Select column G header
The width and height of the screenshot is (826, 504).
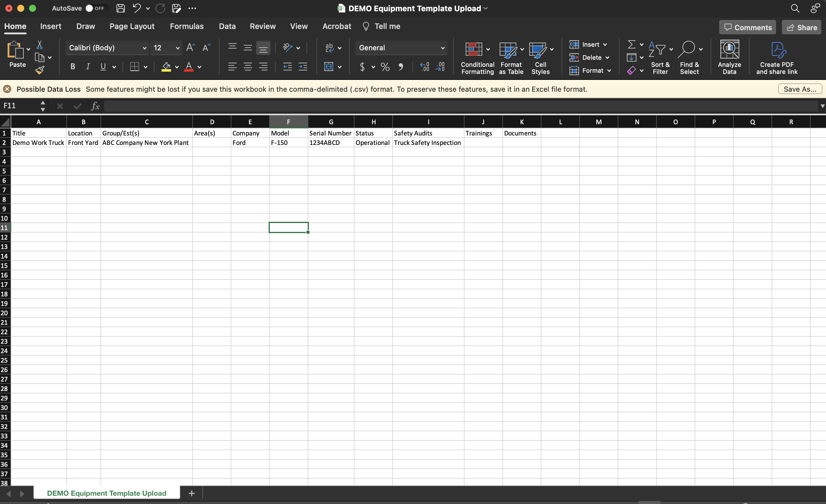pyautogui.click(x=331, y=122)
